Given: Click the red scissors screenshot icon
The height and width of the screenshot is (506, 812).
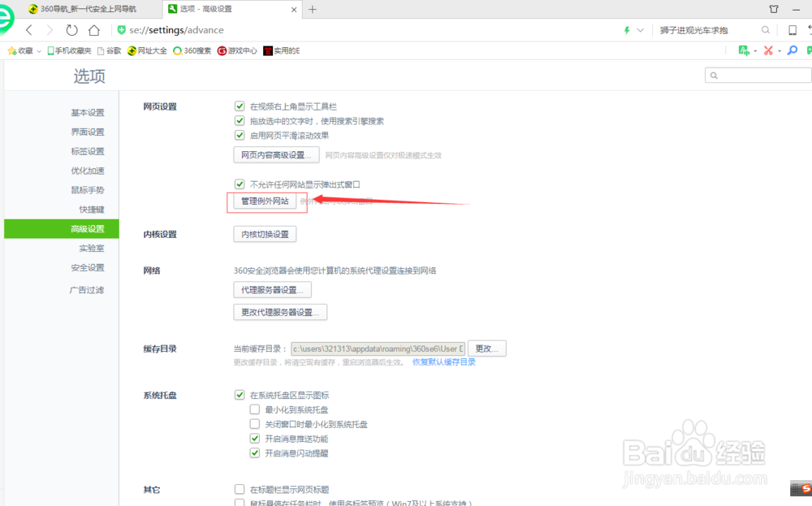Looking at the screenshot, I should coord(768,50).
